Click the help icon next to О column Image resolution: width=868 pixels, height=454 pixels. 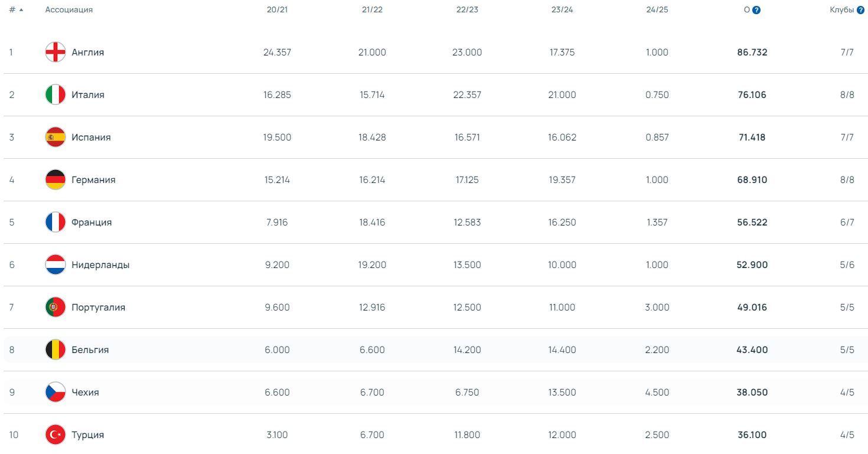(x=756, y=10)
